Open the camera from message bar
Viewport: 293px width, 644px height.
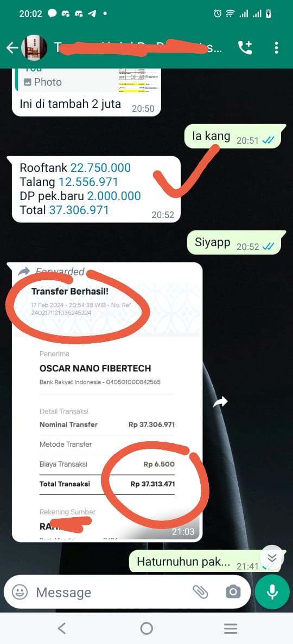(233, 592)
